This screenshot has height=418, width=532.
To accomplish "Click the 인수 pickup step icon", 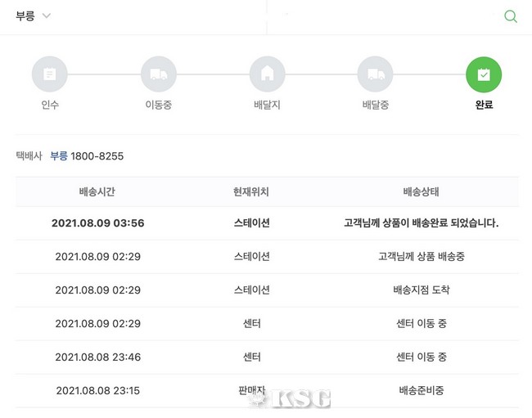I will 50,74.
